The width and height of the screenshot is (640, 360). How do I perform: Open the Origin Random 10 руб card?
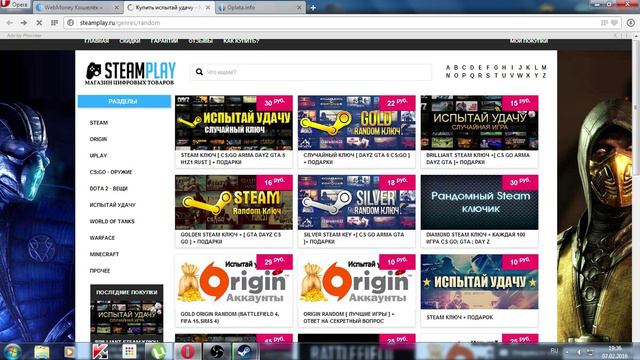(x=356, y=291)
